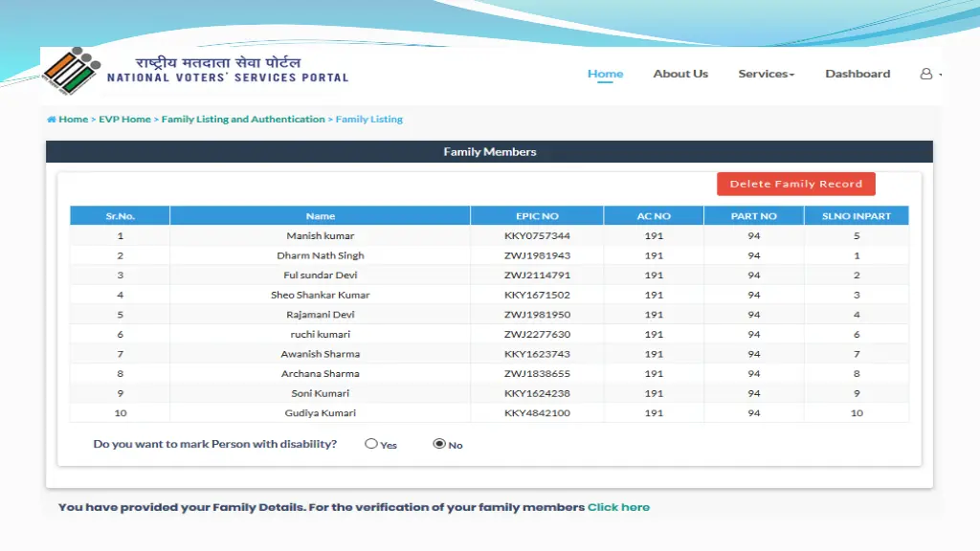This screenshot has height=551, width=980.
Task: Click the Name column header
Action: click(x=320, y=216)
